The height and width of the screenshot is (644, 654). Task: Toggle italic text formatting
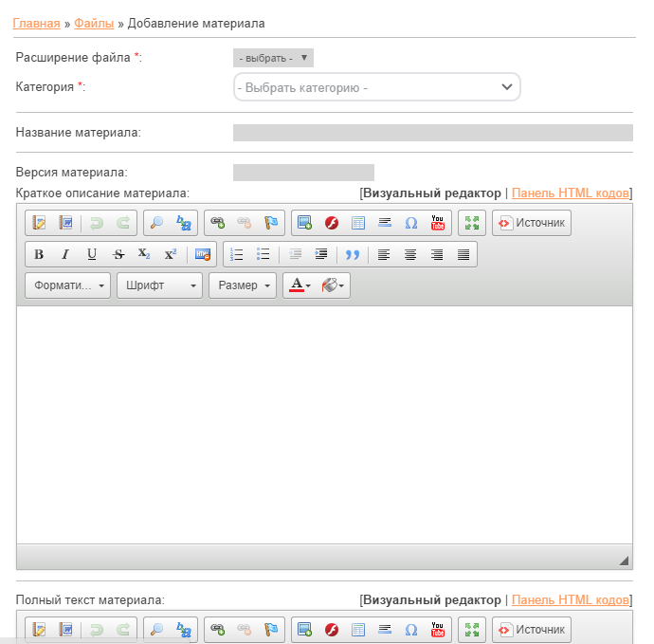tap(65, 254)
